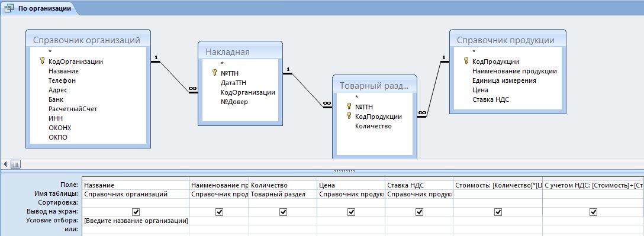Click the key icon beside '№ТТН' in 'Товарный раздел'
This screenshot has width=644, height=236.
click(349, 106)
